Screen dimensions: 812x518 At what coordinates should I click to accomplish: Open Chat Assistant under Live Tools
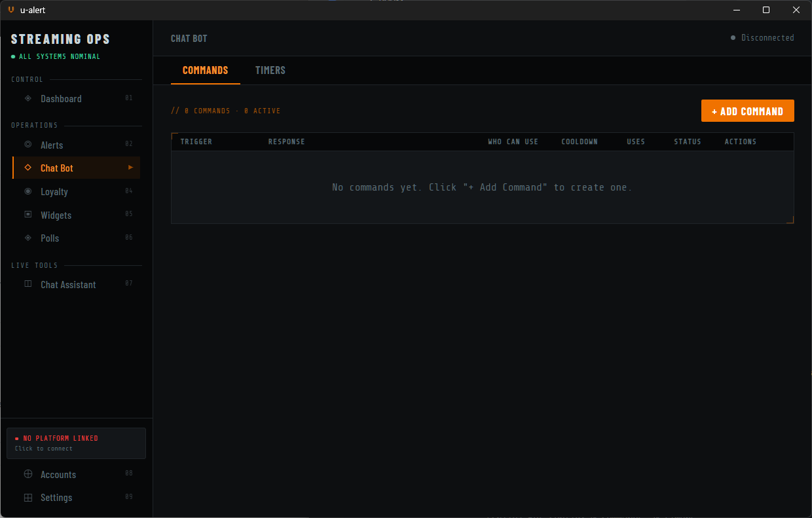(x=77, y=284)
